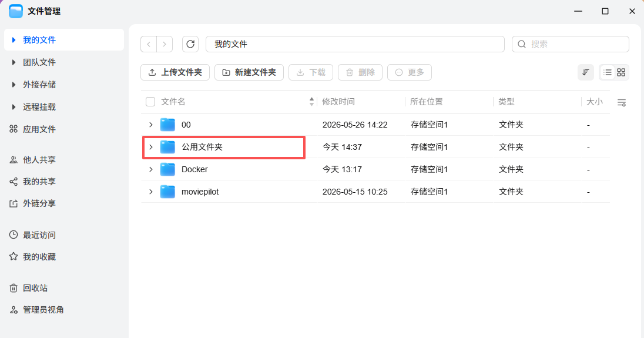Click the folder icon of 公用文件夹
Screen dimensions: 644x338
pyautogui.click(x=167, y=147)
